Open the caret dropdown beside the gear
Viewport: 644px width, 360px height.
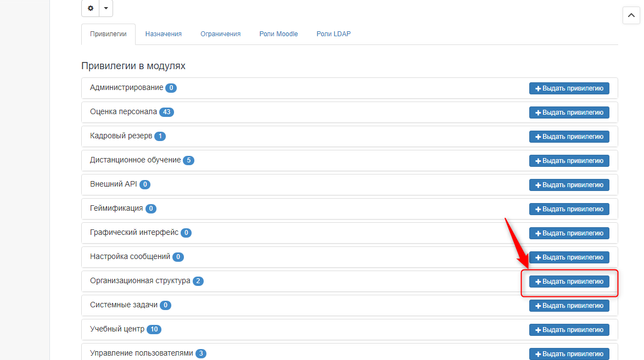106,8
